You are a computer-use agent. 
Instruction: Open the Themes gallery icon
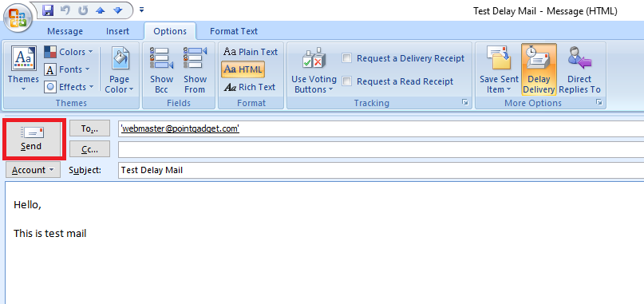point(23,69)
